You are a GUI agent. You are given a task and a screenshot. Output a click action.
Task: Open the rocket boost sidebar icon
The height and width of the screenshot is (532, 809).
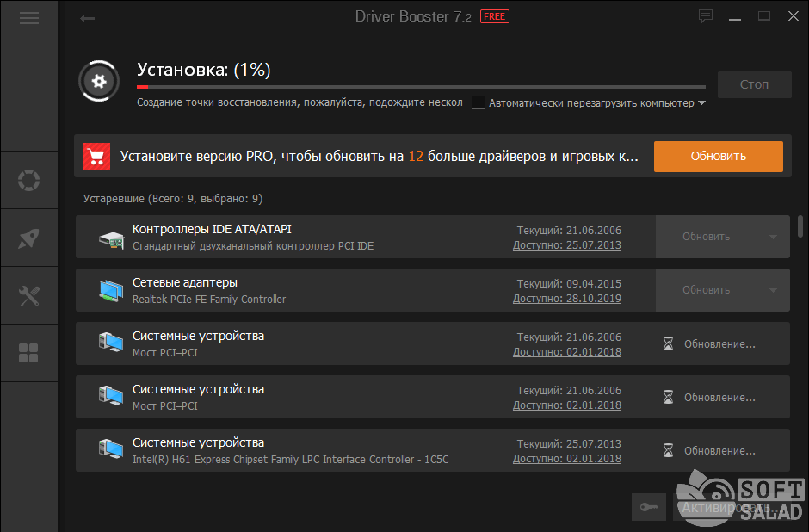[29, 238]
